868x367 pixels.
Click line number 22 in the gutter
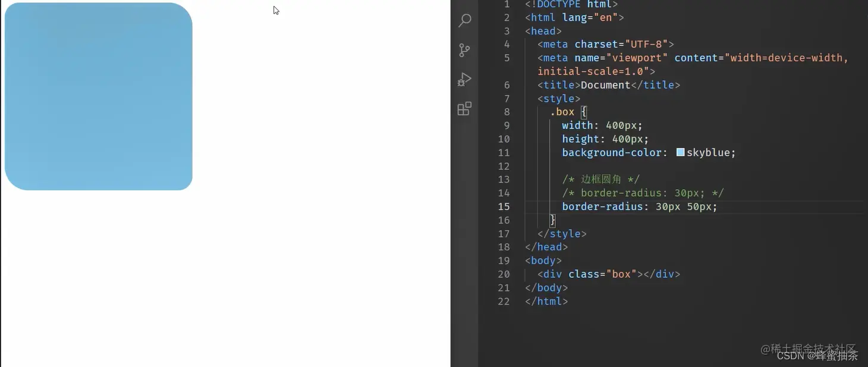pos(504,301)
